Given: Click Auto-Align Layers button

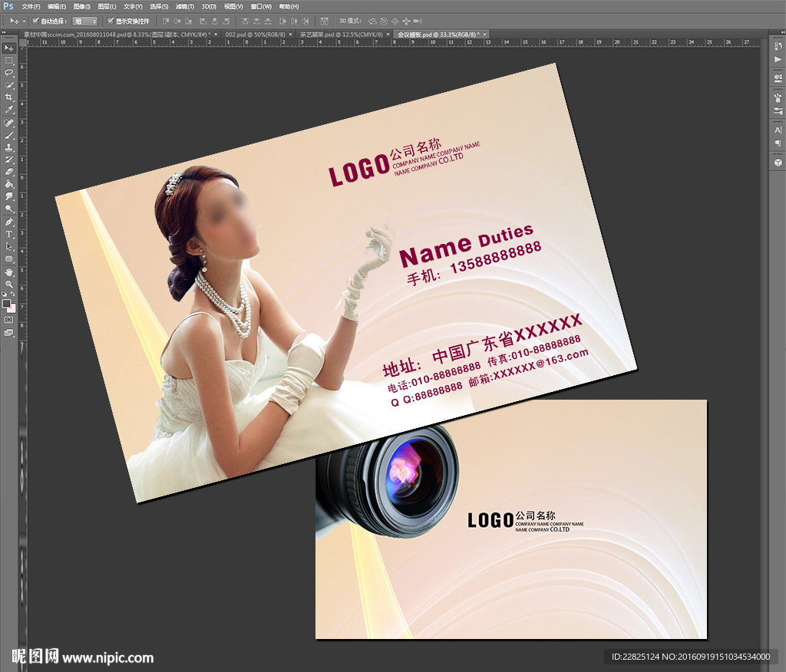Looking at the screenshot, I should tap(325, 21).
